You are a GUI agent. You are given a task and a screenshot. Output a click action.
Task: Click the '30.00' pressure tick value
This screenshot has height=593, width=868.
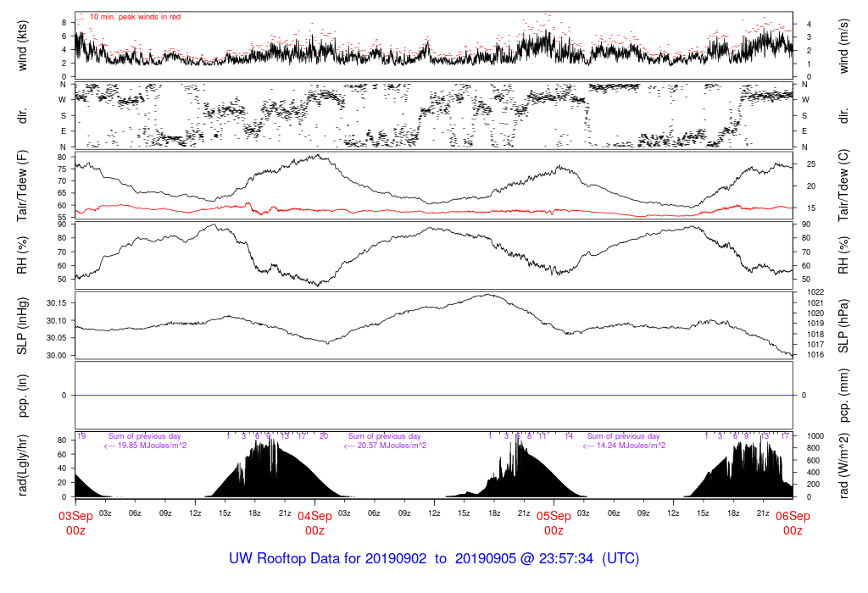pos(56,356)
